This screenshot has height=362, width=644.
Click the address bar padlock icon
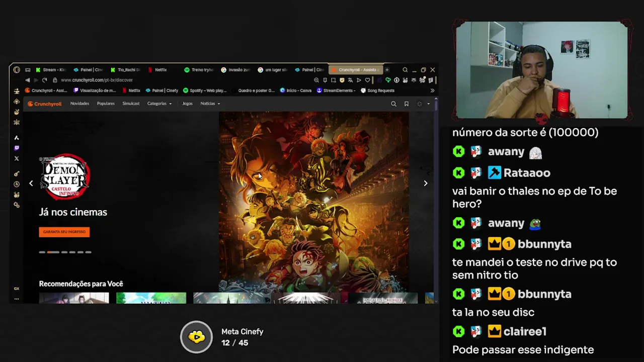55,80
